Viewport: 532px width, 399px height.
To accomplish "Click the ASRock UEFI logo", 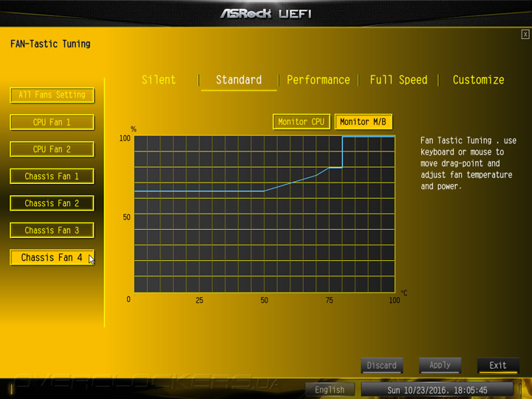I will click(x=266, y=13).
